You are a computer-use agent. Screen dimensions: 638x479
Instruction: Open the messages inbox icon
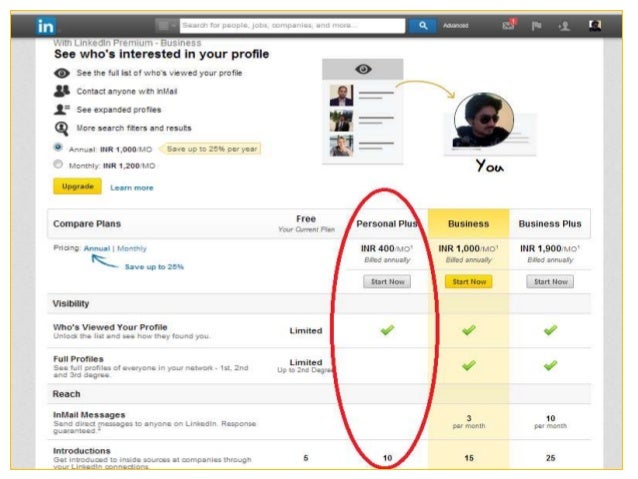coord(509,25)
